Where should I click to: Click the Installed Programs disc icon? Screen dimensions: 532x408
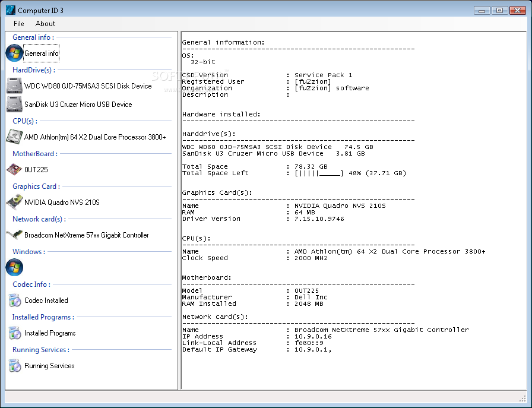(15, 333)
